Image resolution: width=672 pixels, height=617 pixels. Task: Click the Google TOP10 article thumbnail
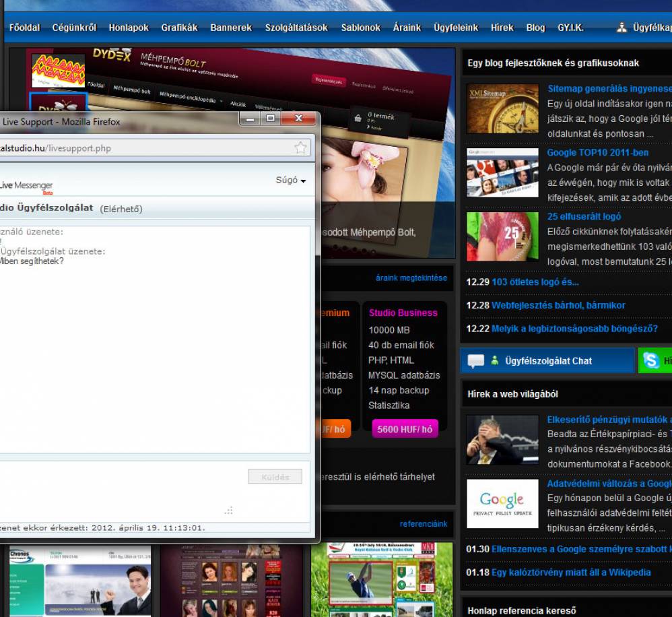tap(502, 172)
